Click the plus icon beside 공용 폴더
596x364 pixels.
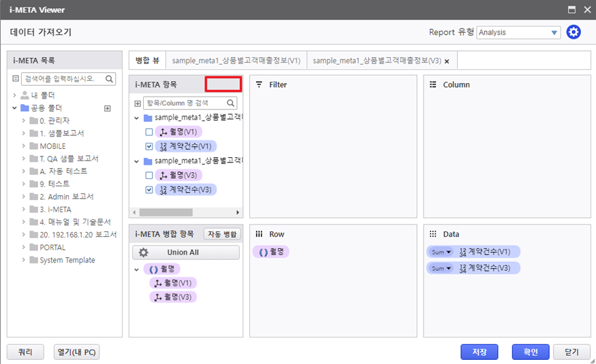tap(107, 108)
